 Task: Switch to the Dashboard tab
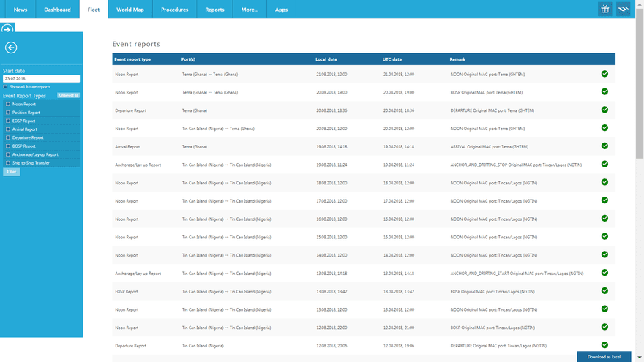58,9
